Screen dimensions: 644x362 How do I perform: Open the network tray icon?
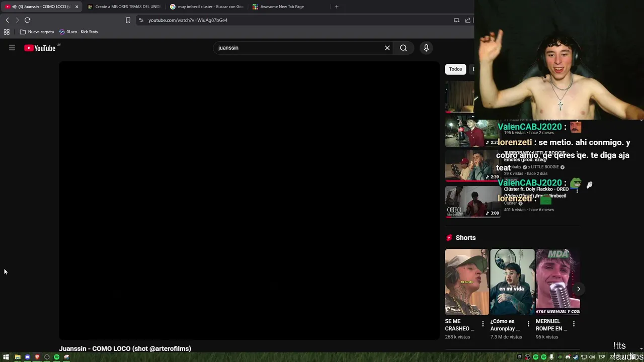pos(584,357)
